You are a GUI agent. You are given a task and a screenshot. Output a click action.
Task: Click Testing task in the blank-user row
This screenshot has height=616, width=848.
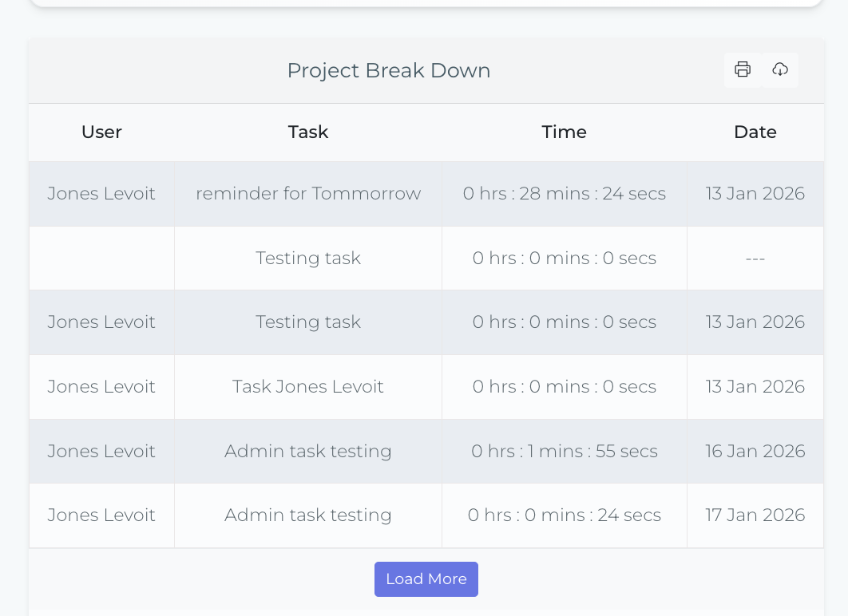click(x=308, y=259)
